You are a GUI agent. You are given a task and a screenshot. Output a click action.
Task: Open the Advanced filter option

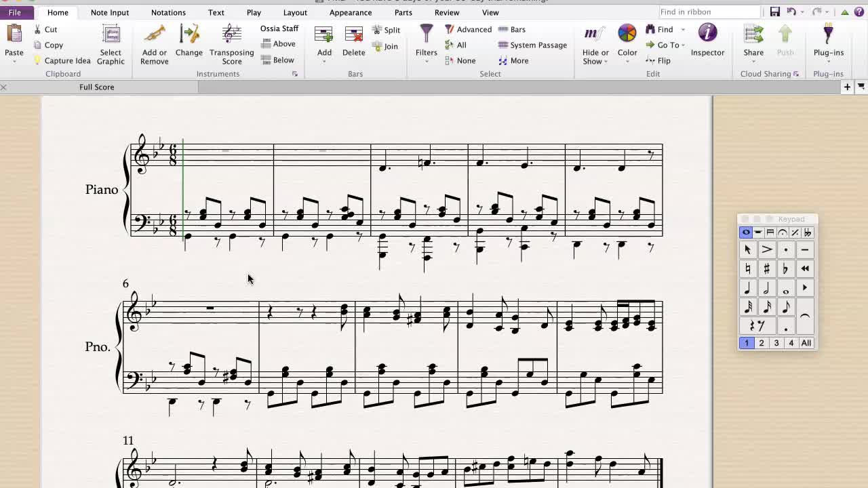coord(469,30)
